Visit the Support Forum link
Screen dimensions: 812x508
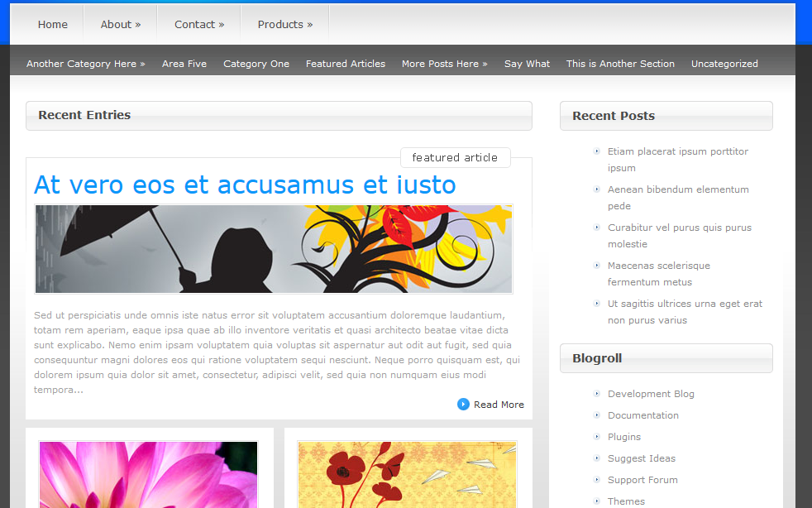point(642,480)
